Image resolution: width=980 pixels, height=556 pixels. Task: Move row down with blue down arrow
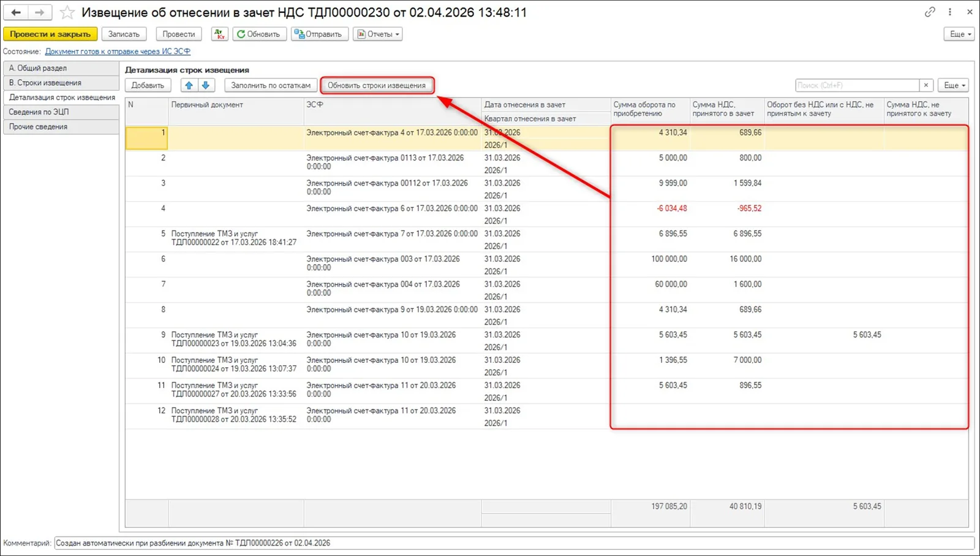pos(206,85)
